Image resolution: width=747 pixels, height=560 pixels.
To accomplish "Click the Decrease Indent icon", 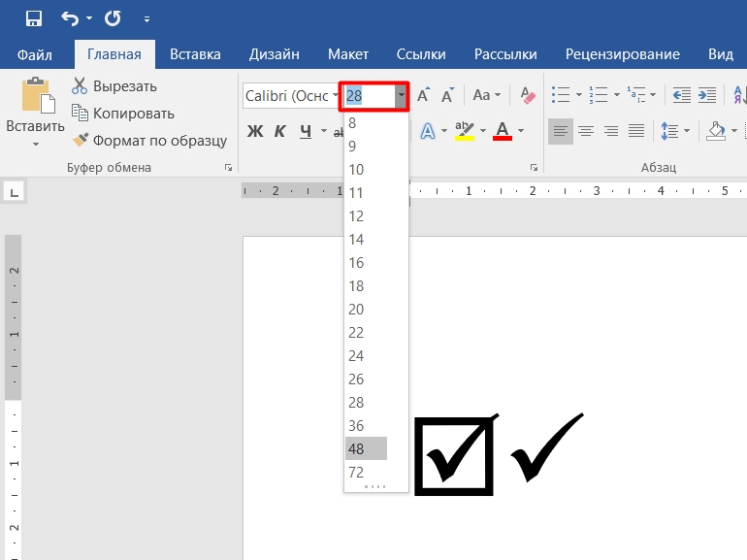I will point(681,95).
